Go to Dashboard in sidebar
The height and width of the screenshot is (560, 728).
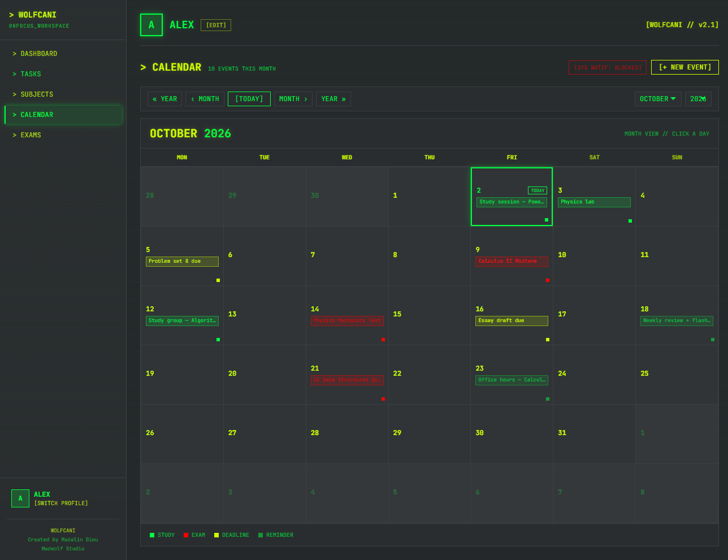(x=63, y=54)
